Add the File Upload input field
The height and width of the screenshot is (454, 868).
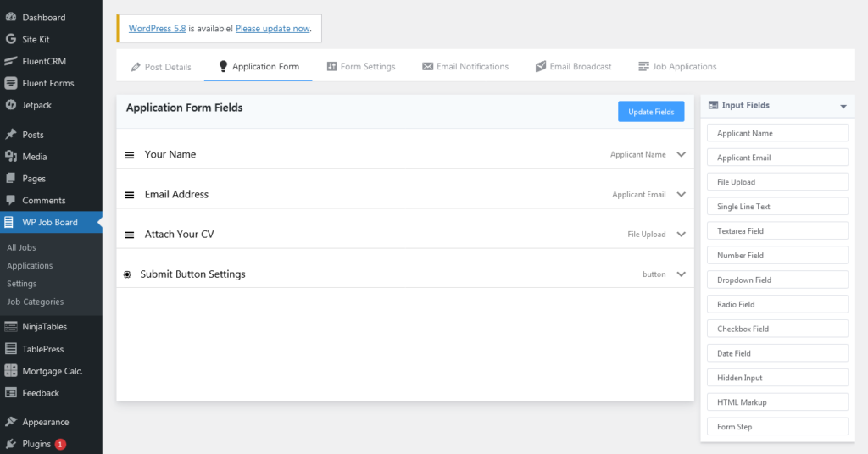pos(777,182)
